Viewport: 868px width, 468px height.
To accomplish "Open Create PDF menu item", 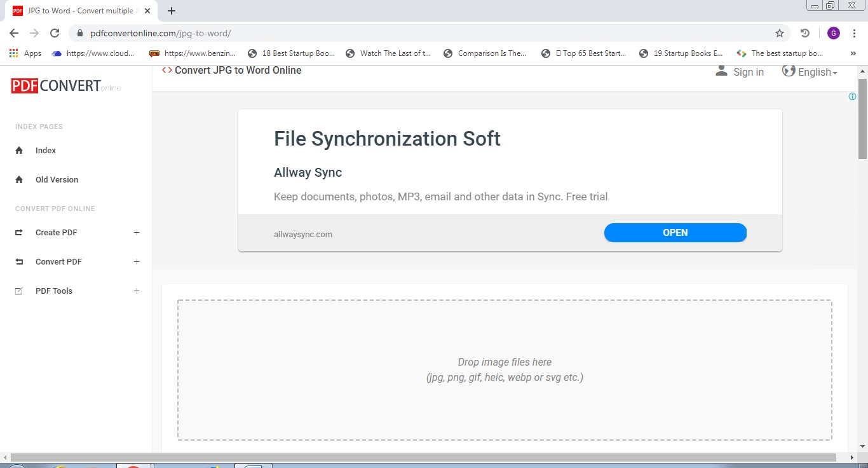I will [56, 233].
